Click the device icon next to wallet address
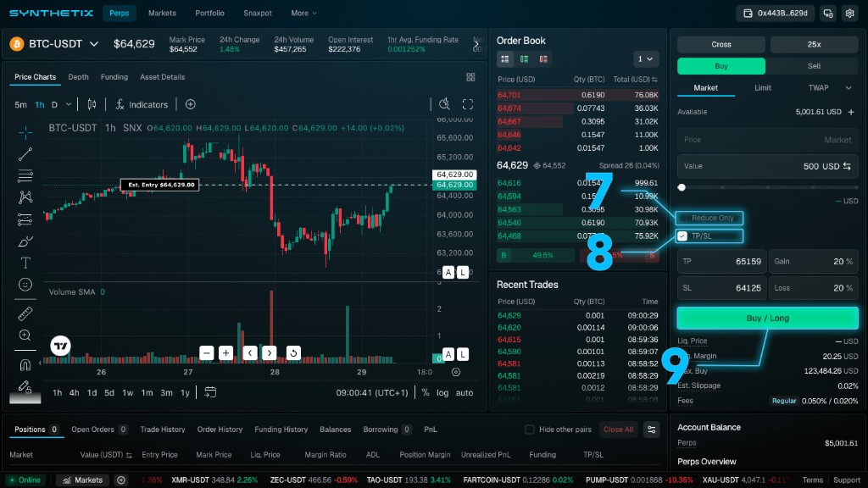868x488 pixels. pyautogui.click(x=828, y=14)
